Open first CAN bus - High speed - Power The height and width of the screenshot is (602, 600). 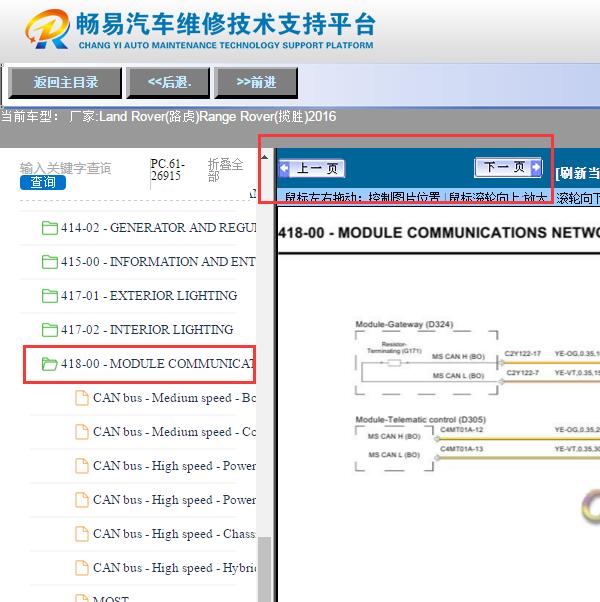174,466
